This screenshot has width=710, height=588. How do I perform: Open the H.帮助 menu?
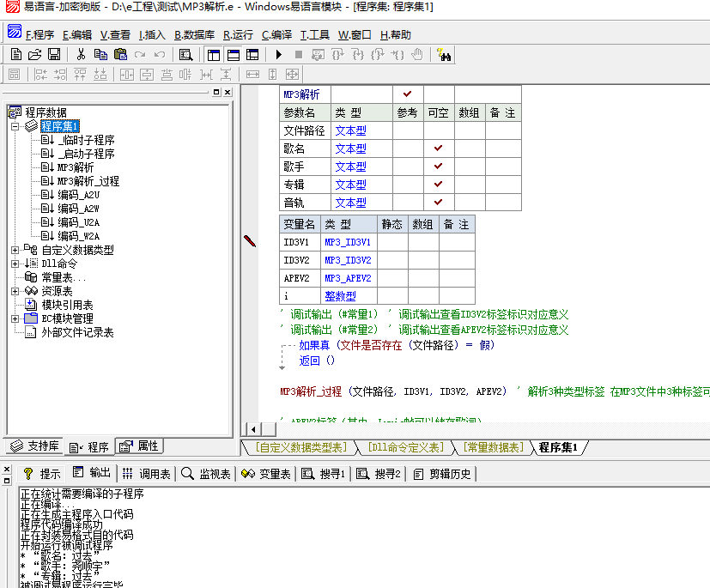pyautogui.click(x=395, y=35)
